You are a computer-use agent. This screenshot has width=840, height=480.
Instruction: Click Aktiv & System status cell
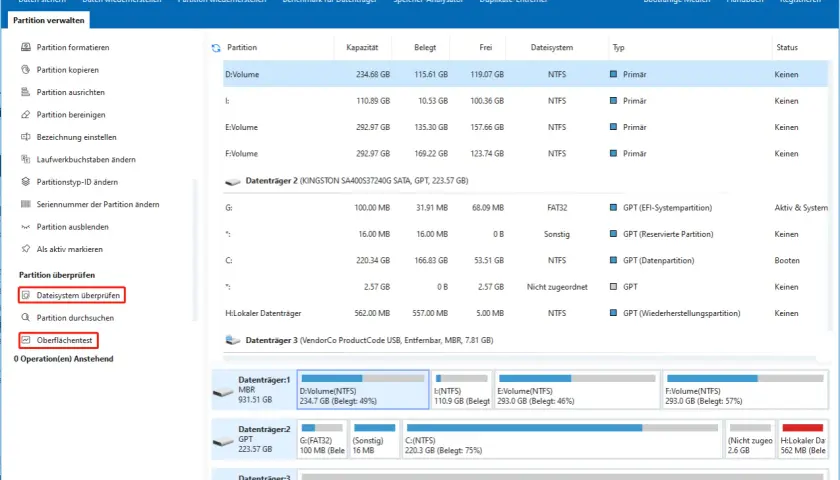click(801, 207)
